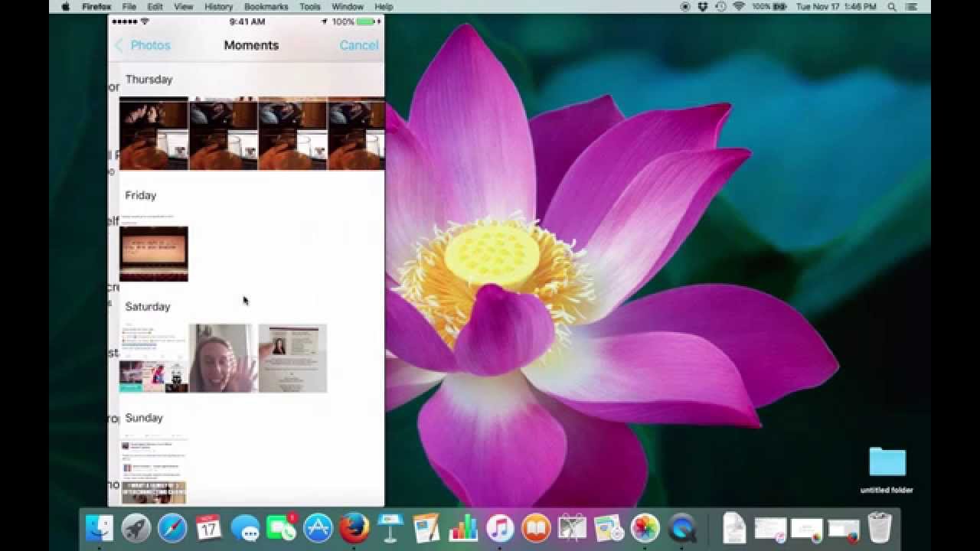Select the last Thursday photo thumbnail

coord(356,134)
